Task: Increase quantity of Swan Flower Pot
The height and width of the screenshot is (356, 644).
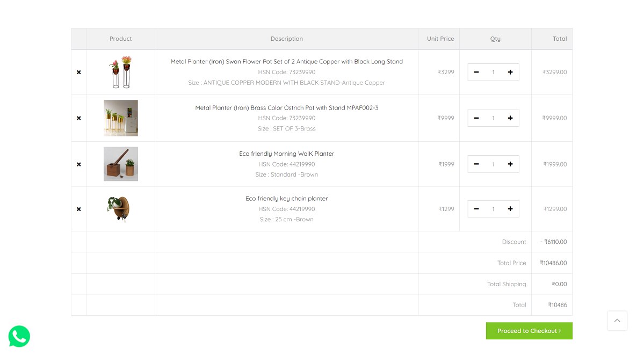Action: [510, 72]
